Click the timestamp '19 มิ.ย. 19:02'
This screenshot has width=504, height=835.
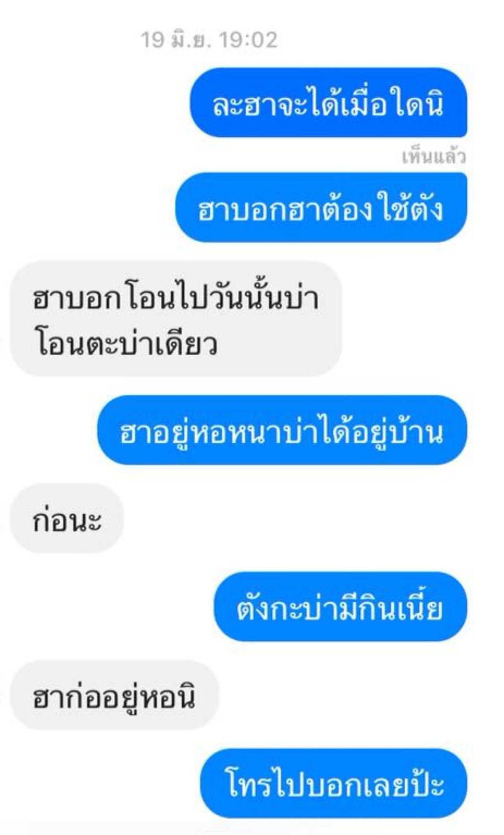click(209, 40)
